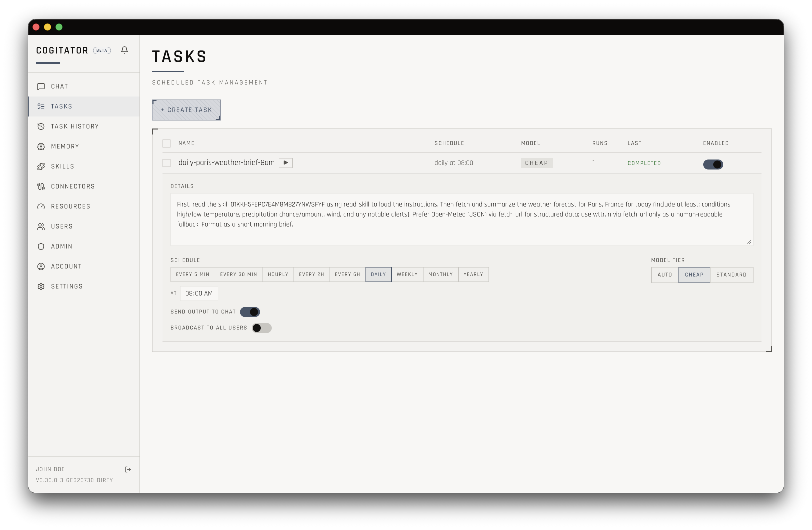Navigate to Skills

(84, 166)
